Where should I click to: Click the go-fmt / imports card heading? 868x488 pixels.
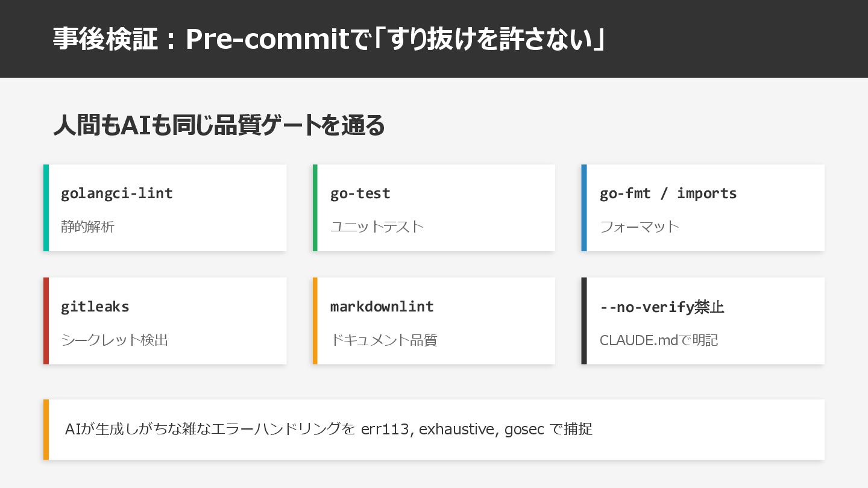[668, 193]
